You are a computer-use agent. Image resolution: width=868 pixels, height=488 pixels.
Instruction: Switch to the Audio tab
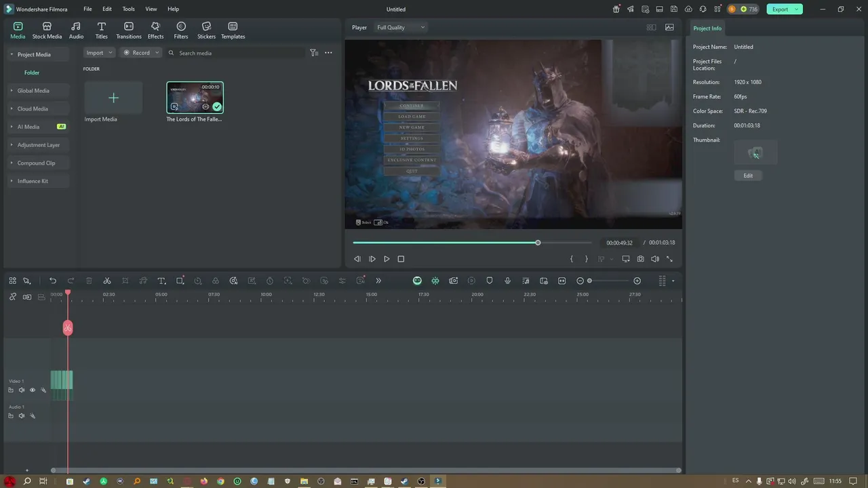coord(76,30)
